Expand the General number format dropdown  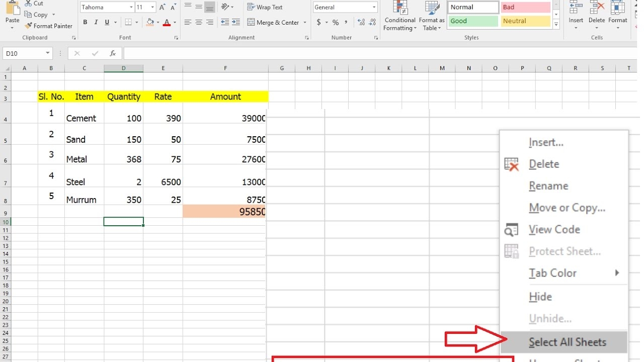[x=374, y=7]
